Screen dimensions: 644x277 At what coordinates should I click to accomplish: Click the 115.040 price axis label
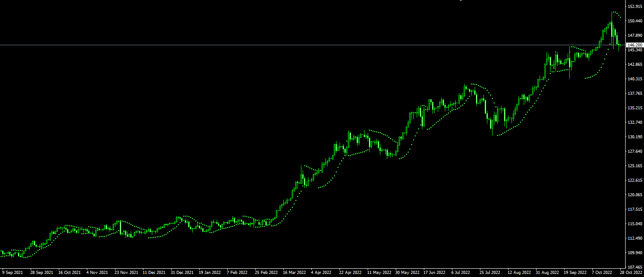click(635, 224)
